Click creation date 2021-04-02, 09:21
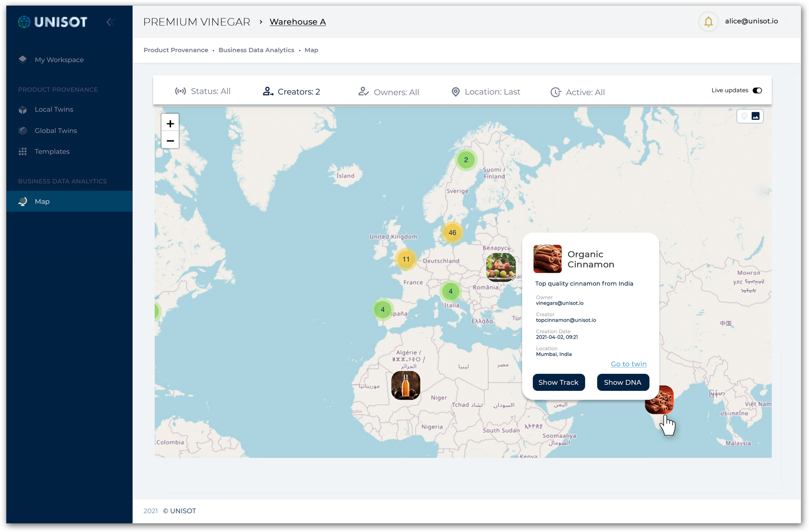 pos(557,337)
